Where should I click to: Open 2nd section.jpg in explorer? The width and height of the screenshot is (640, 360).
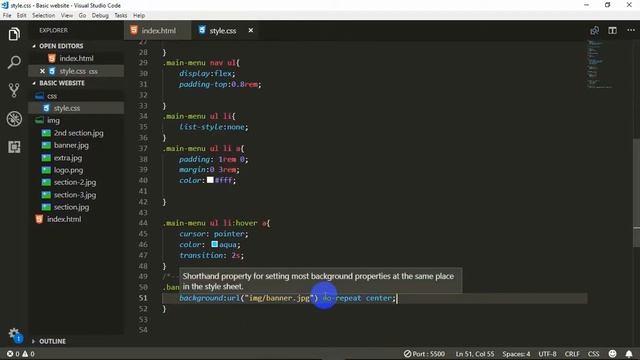78,133
